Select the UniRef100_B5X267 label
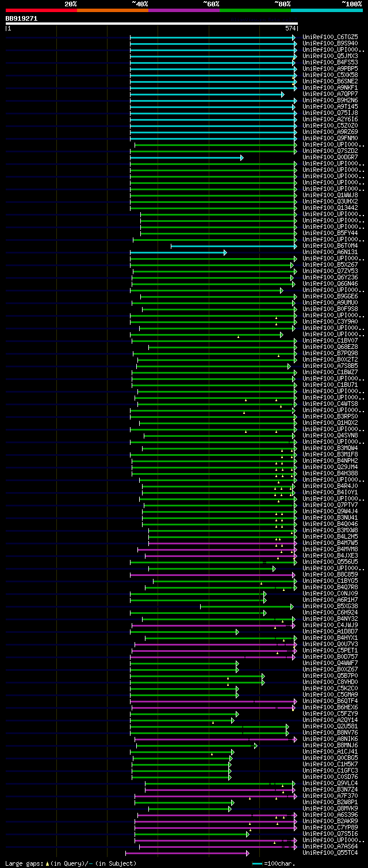 [x=330, y=264]
